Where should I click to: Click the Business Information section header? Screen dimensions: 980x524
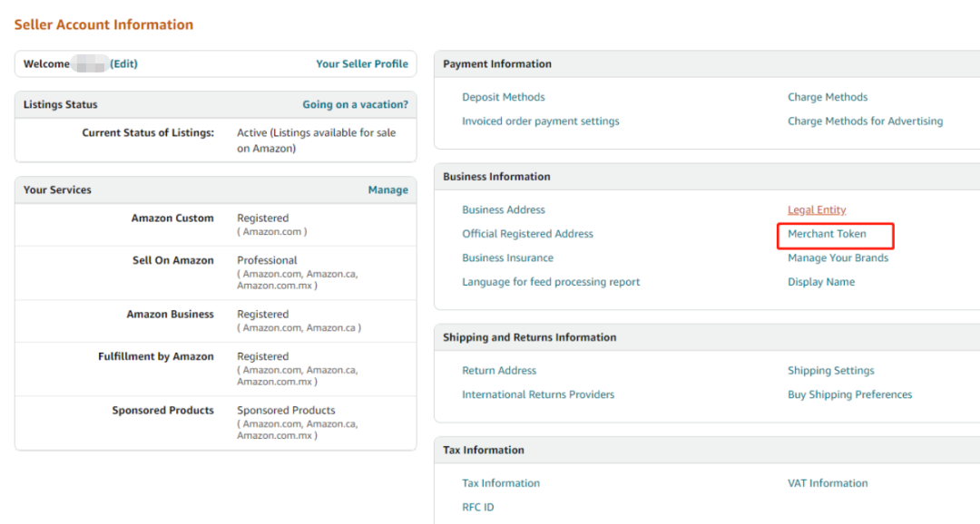tap(496, 177)
